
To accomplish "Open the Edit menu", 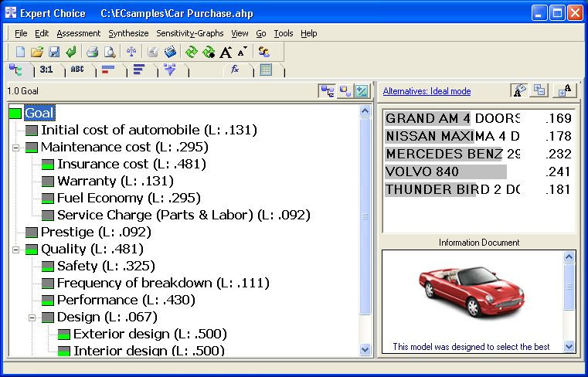I will (x=42, y=33).
